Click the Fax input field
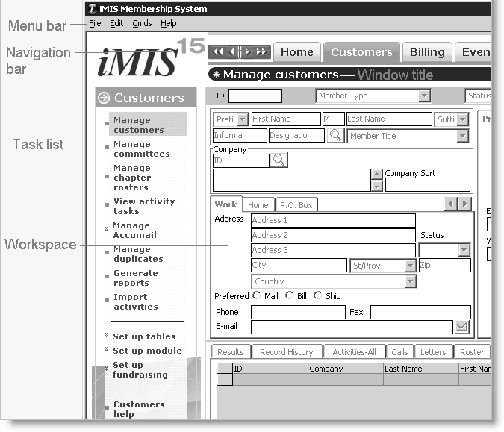504x432 pixels. point(420,312)
